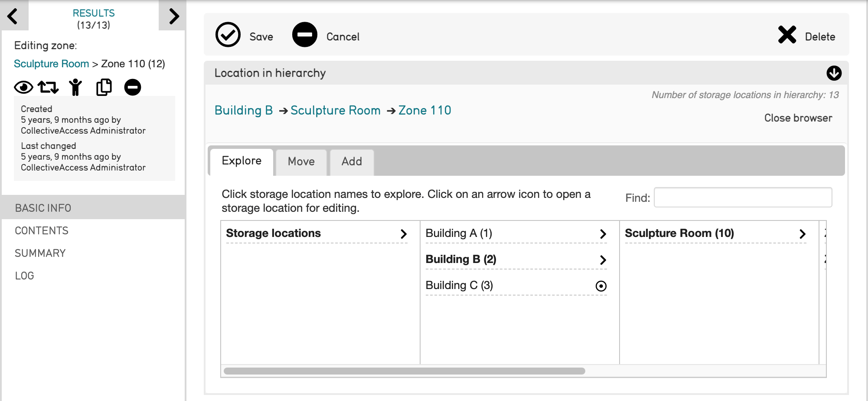Click the Delete X icon
The width and height of the screenshot is (868, 401).
787,35
